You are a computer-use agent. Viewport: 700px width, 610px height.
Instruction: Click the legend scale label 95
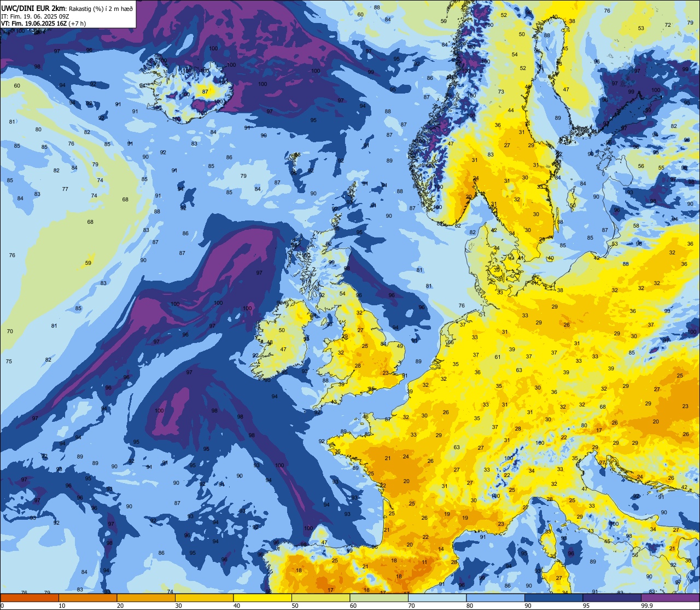587,606
